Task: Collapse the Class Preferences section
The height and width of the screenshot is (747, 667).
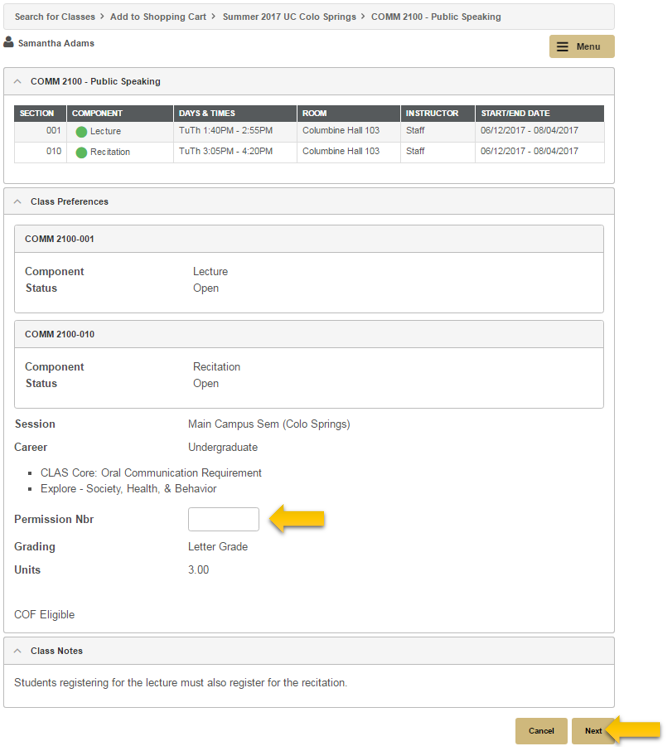Action: pyautogui.click(x=18, y=202)
